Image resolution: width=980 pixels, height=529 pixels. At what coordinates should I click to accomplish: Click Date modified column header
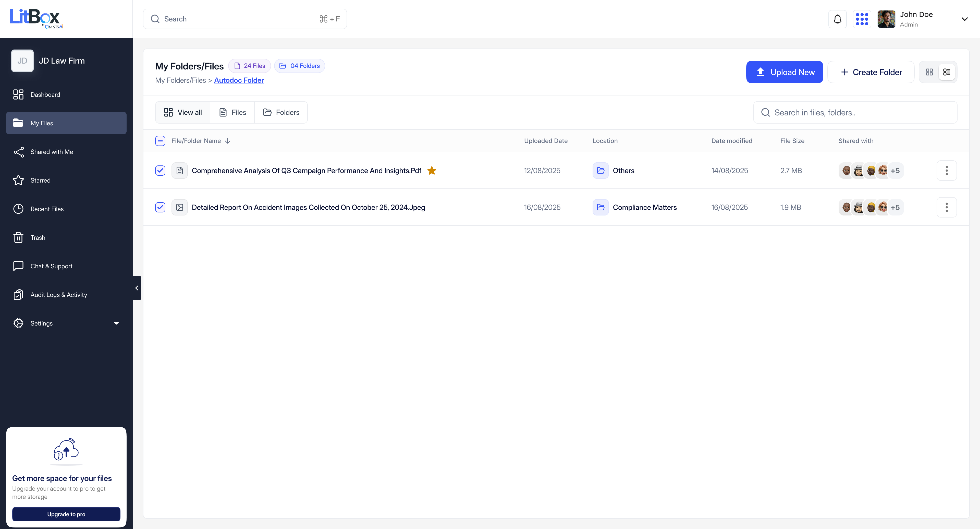[x=732, y=141]
